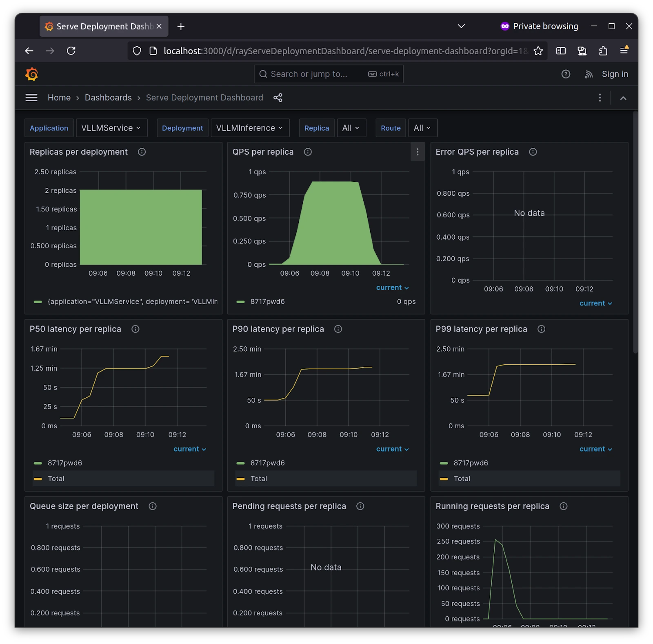
Task: Open the Route All dropdown
Action: tap(422, 128)
